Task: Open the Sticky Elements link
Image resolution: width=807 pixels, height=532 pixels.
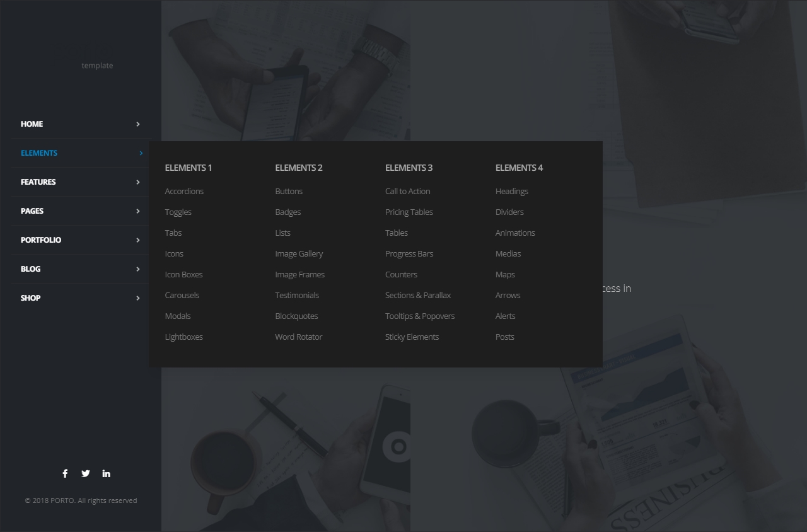Action: click(412, 337)
